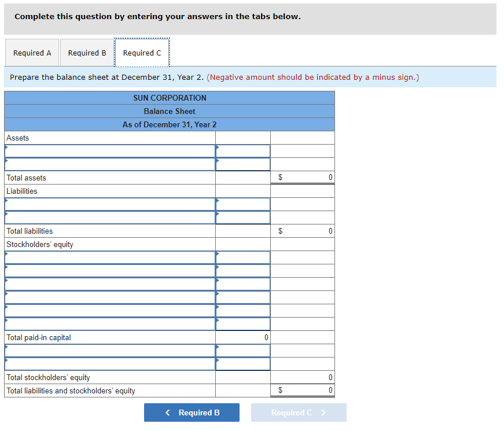Click first amount field under Stockholders' equity

tap(243, 257)
